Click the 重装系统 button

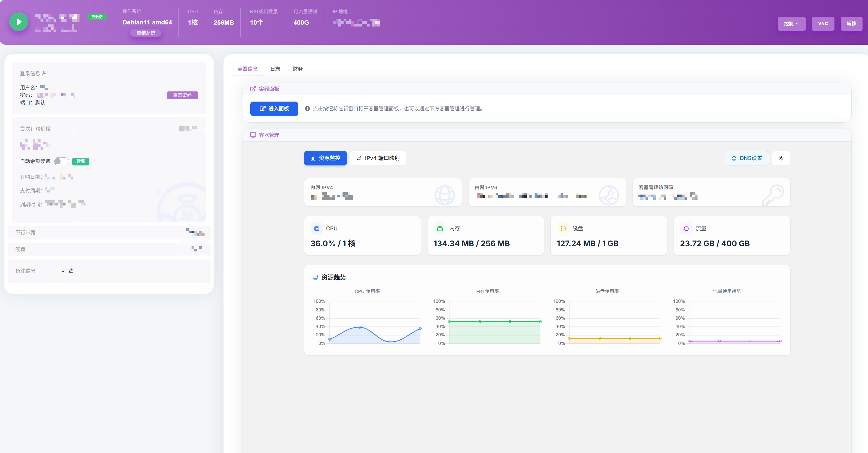pyautogui.click(x=146, y=33)
